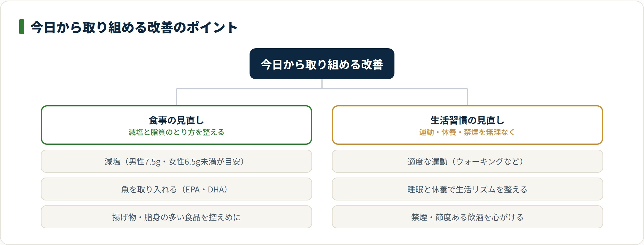This screenshot has width=644, height=245.
Task: Select the 生活習慣の見直し category box
Action: pyautogui.click(x=468, y=125)
